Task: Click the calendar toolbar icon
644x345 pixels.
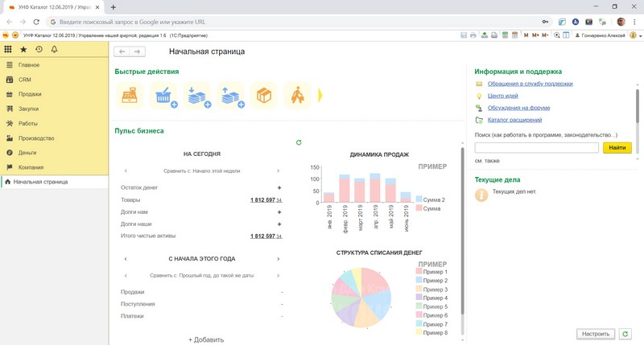Action: pyautogui.click(x=514, y=35)
